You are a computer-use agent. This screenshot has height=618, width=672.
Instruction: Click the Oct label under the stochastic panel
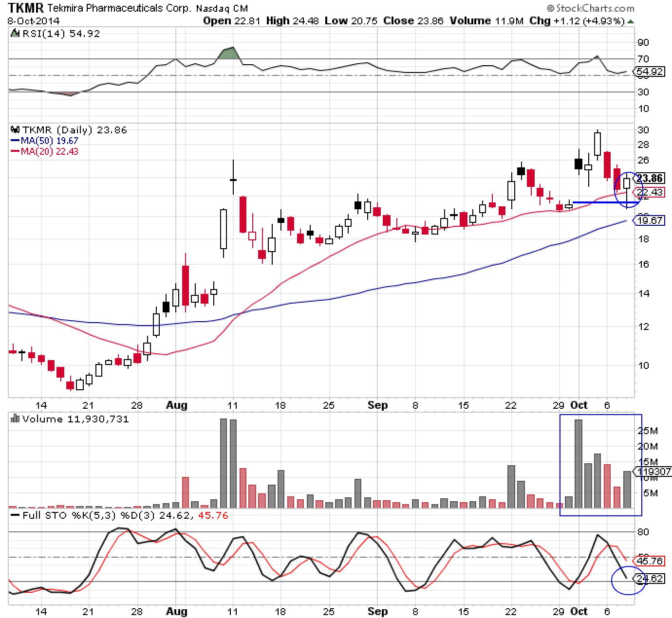click(x=579, y=611)
